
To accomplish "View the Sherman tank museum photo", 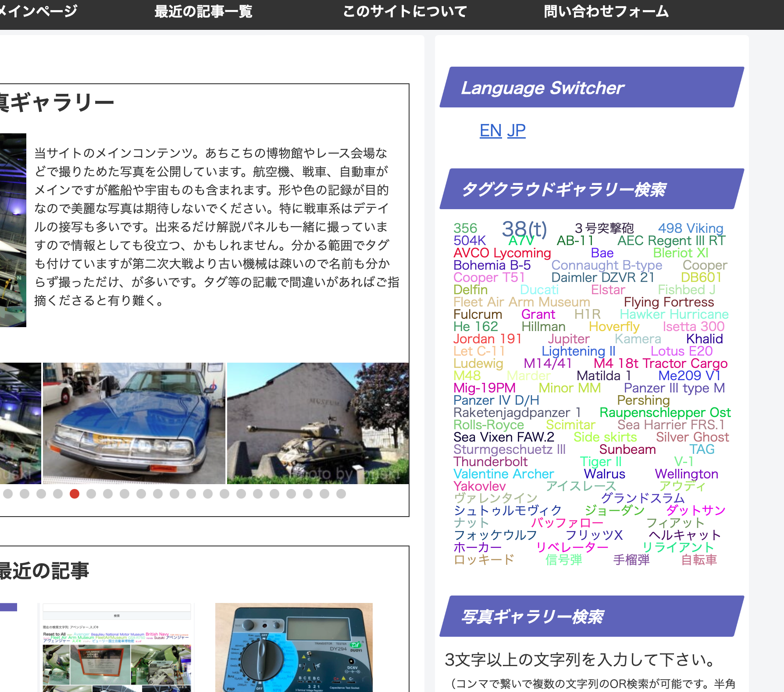I will (318, 423).
